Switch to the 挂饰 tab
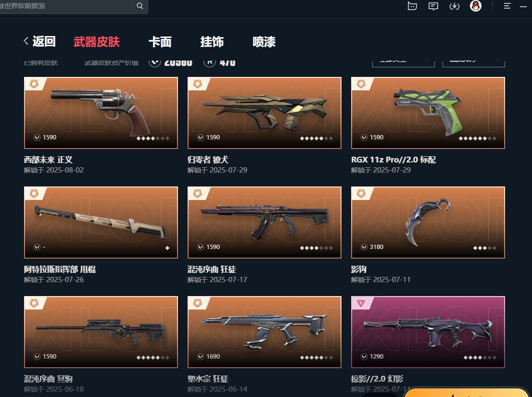Image resolution: width=532 pixels, height=397 pixels. pos(212,42)
